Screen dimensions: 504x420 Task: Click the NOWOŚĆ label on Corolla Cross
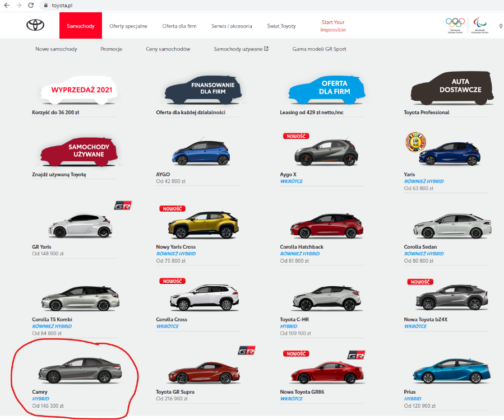point(172,281)
